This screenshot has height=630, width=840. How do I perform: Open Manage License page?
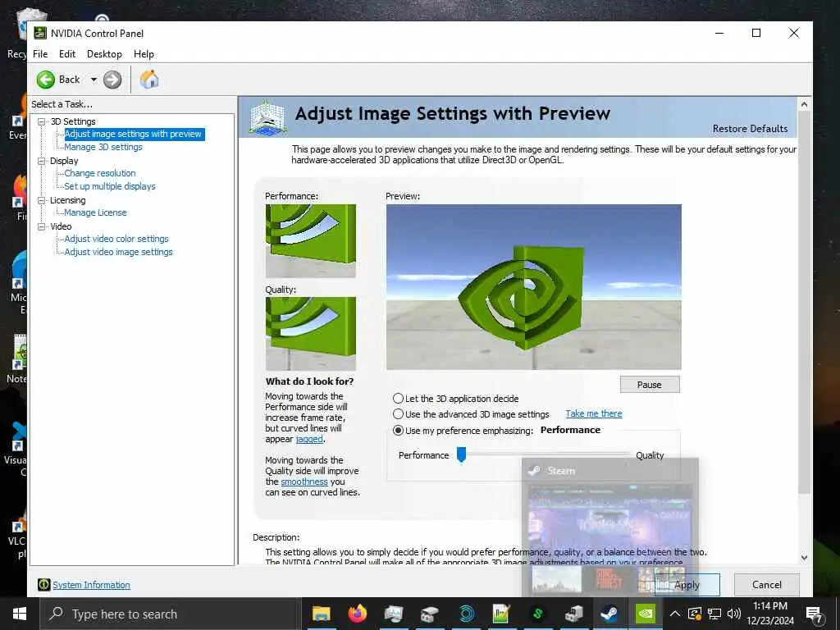(95, 212)
